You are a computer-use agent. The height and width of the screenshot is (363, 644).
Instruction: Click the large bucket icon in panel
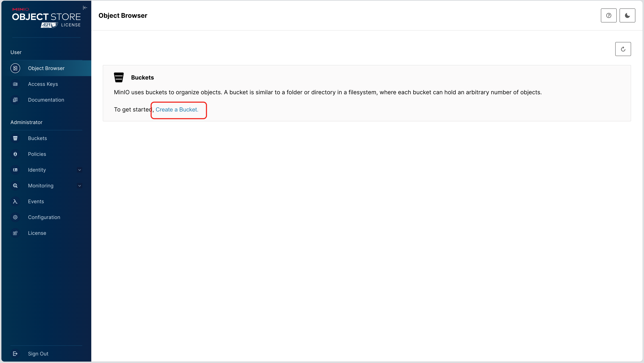pos(119,77)
